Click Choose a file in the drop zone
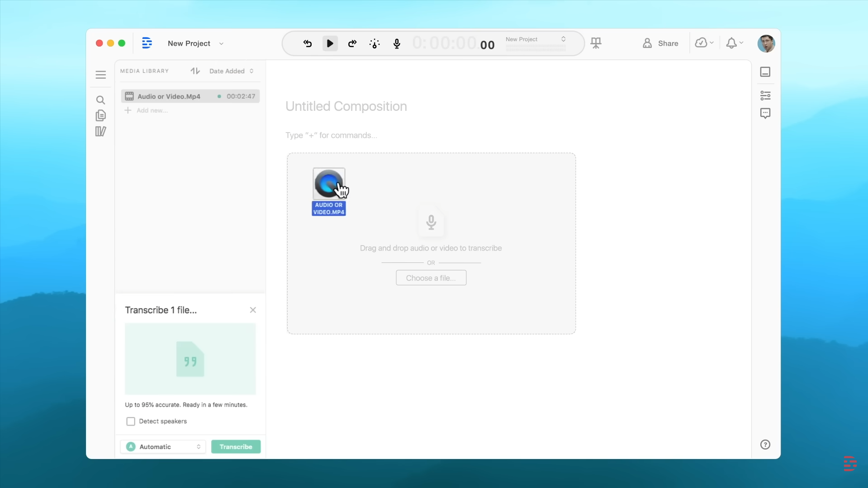Screen dimensions: 868x488 (431, 277)
